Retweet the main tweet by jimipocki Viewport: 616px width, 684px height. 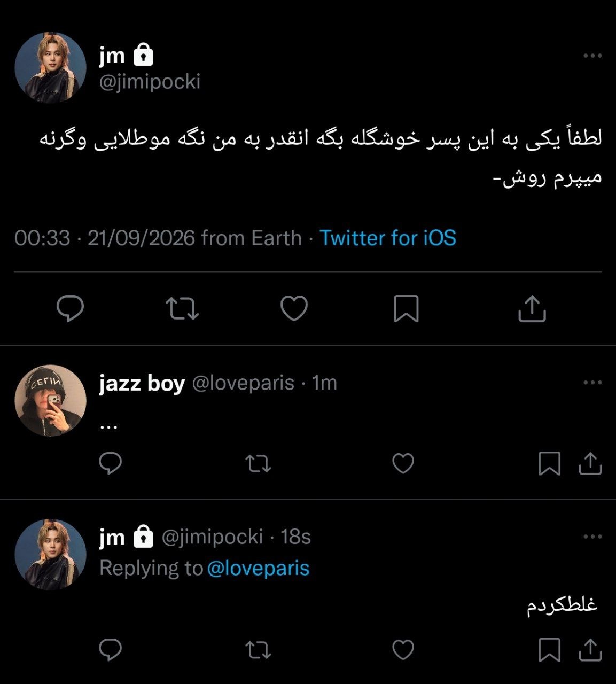coord(182,308)
